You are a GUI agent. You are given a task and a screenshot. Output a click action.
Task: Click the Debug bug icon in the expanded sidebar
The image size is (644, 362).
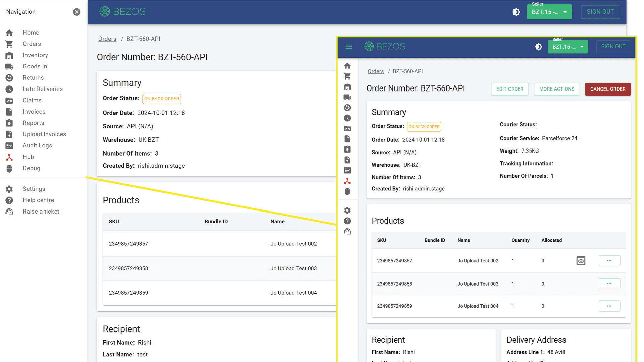click(x=9, y=168)
